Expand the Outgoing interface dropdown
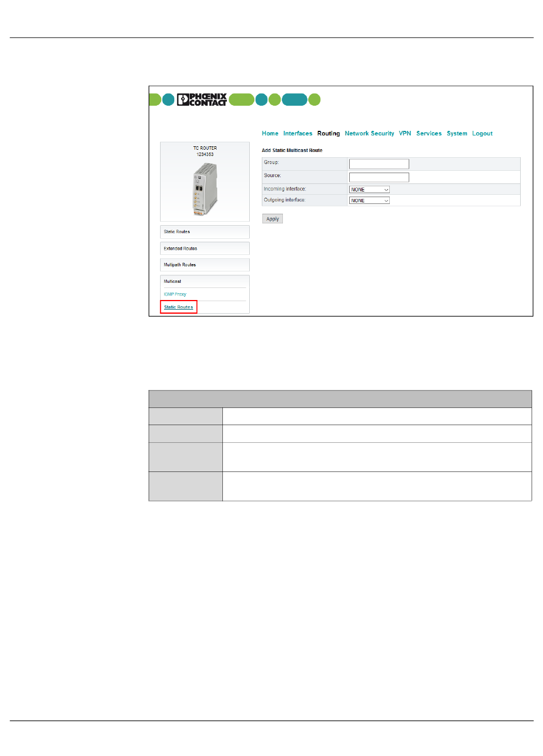The width and height of the screenshot is (543, 756). pos(369,201)
